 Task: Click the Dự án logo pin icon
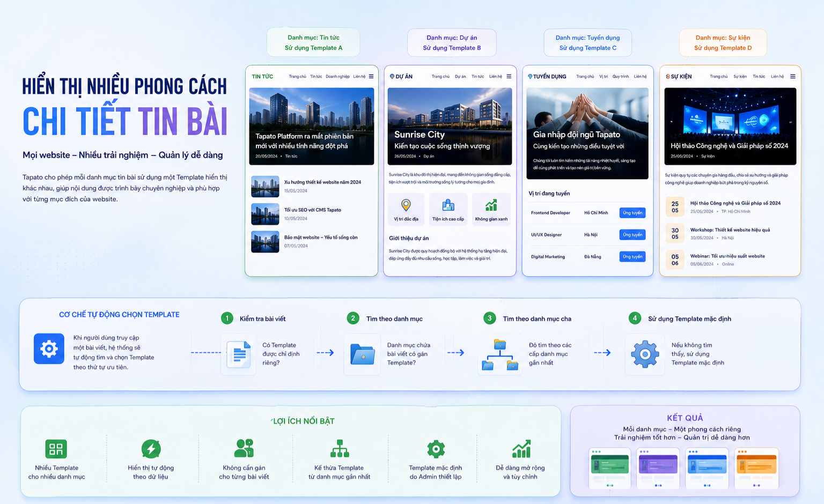point(392,76)
